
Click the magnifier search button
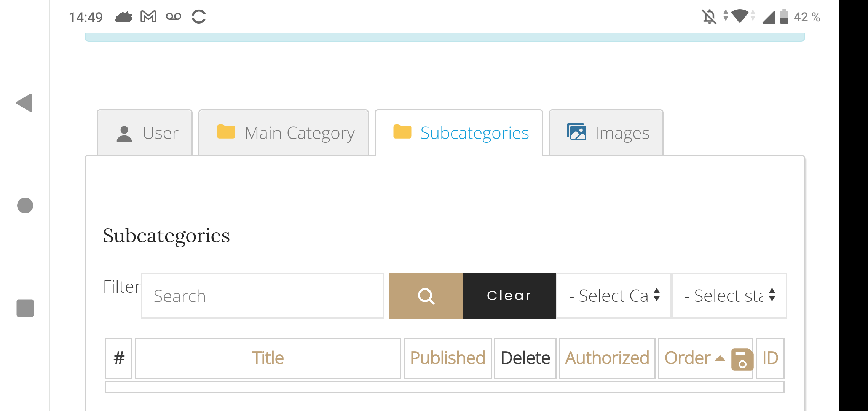point(426,296)
